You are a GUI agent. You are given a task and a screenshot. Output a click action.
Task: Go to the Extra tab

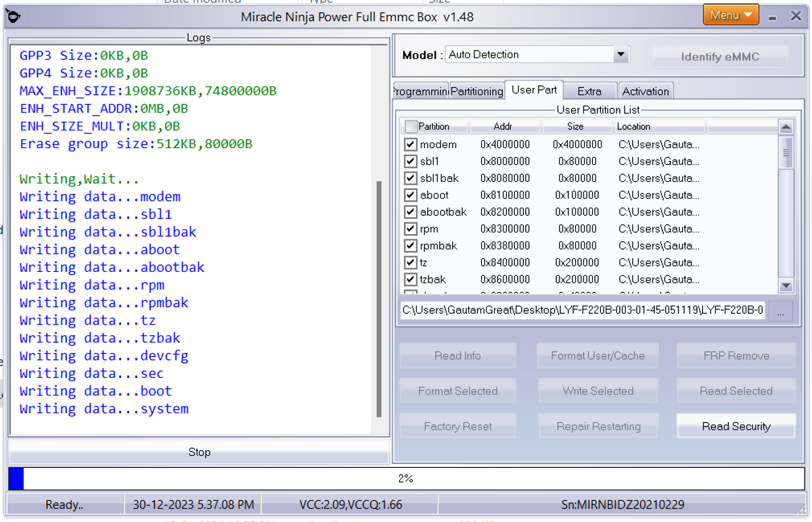[x=589, y=91]
